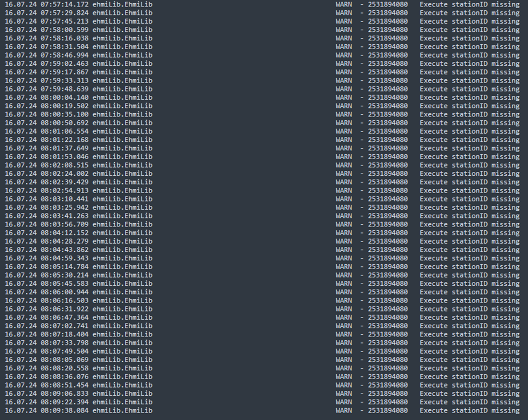Select the 08:08:05.069 log row
Viewport: 528px width, 420px height.
[x=262, y=360]
